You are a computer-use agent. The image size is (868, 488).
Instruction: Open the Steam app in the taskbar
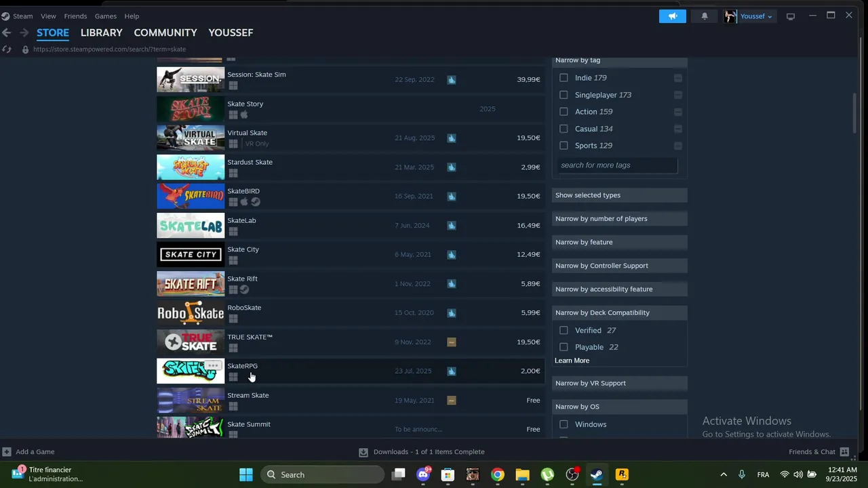coord(597,474)
